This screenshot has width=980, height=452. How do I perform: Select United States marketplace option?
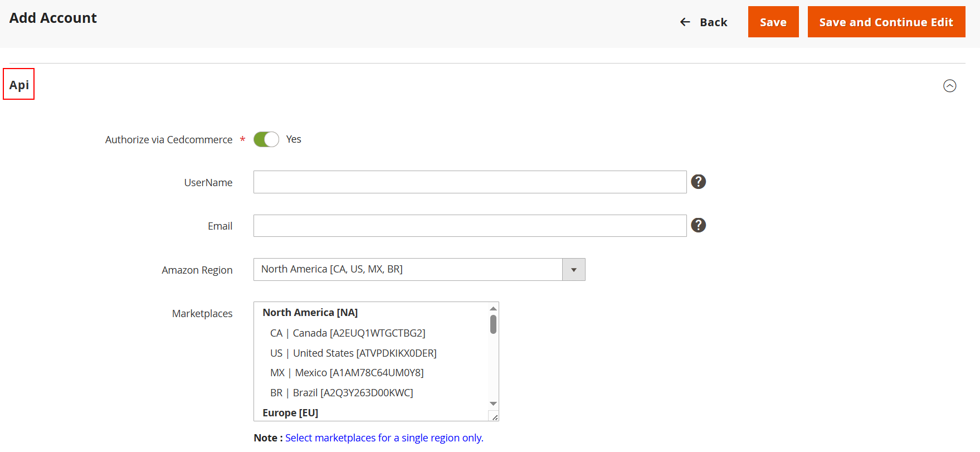(x=353, y=353)
